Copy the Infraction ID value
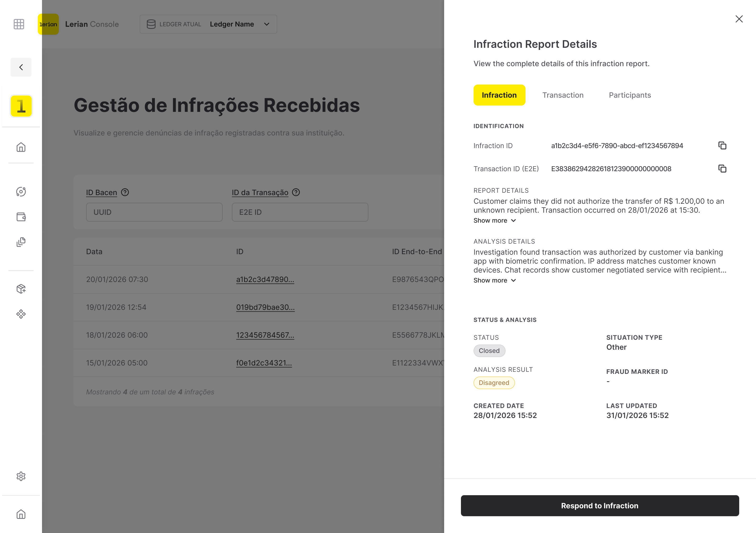The width and height of the screenshot is (756, 533). coord(722,146)
